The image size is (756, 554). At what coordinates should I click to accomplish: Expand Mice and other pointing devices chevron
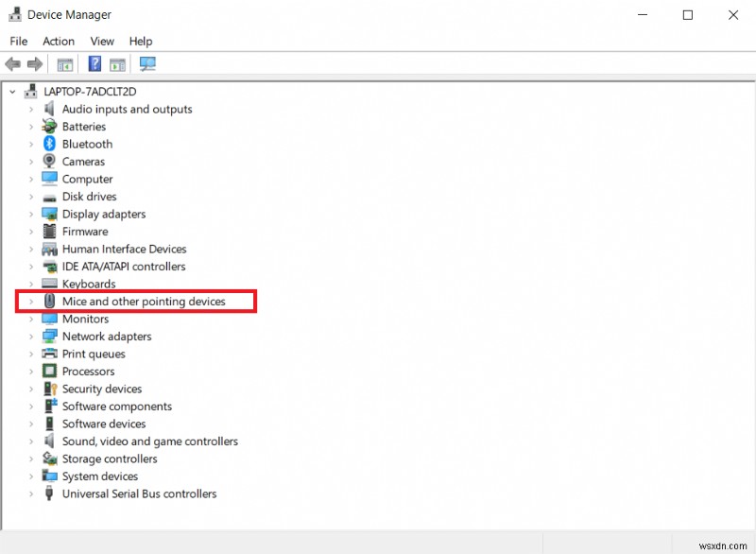point(31,302)
